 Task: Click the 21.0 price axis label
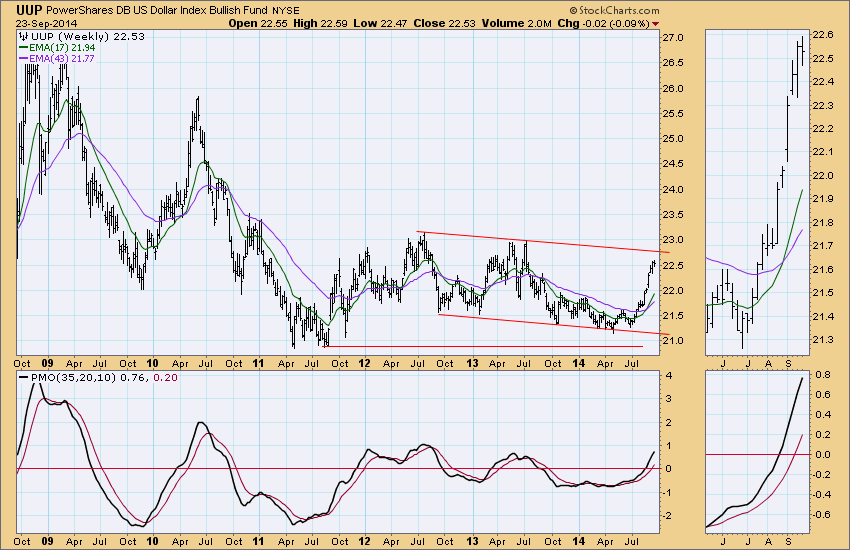(x=672, y=341)
